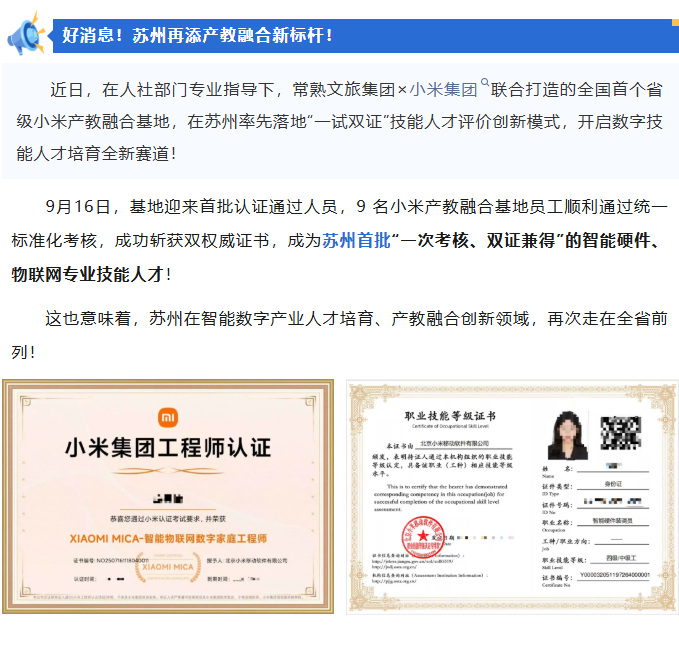Click the text XIAOMI MICA-智能物联网数字家庭工程师
The image size is (679, 668).
click(168, 539)
